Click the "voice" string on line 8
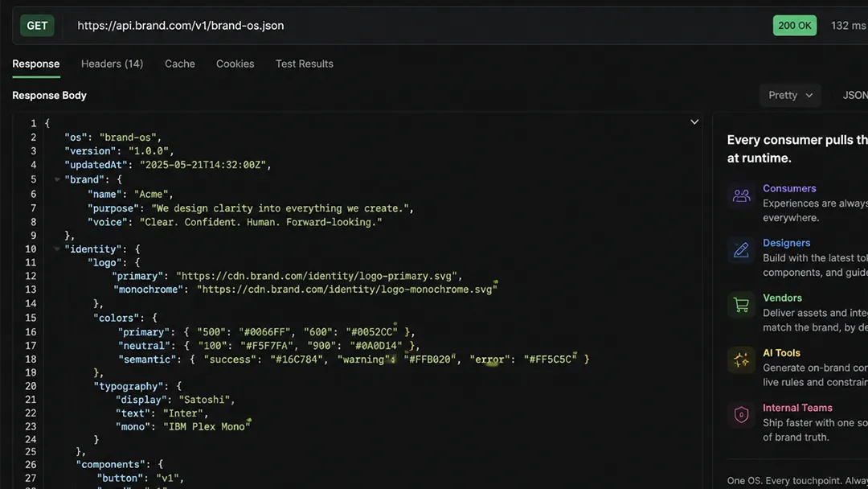868x489 pixels. (x=260, y=222)
